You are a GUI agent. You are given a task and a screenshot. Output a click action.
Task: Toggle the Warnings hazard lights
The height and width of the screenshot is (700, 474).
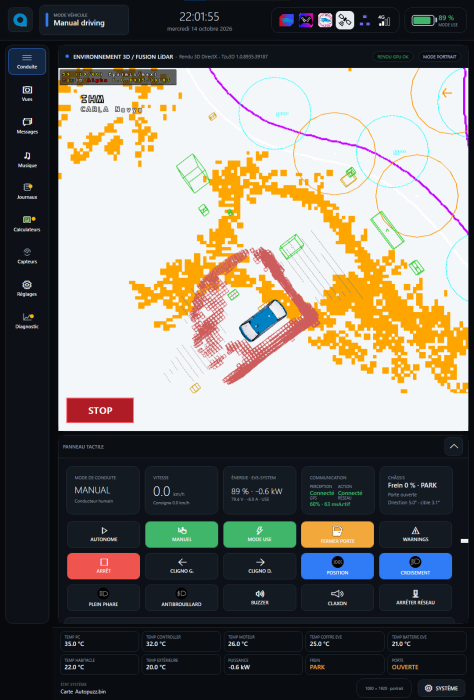pyautogui.click(x=415, y=534)
